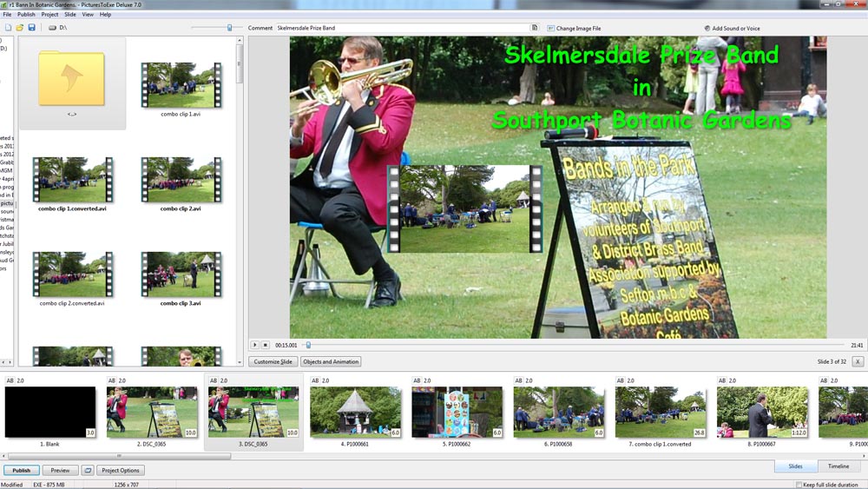Viewport: 868px width, 489px height.
Task: Click the Preview button
Action: tap(61, 470)
